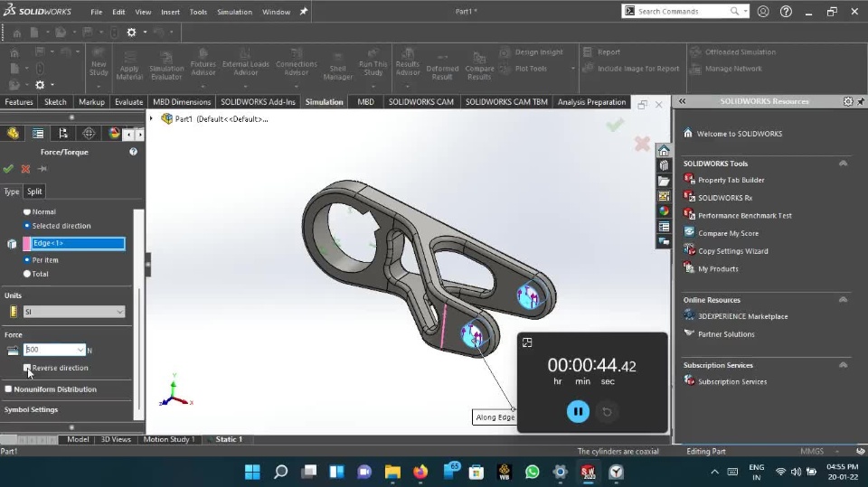The image size is (868, 487).
Task: Open WhatsApp from the taskbar
Action: (x=532, y=472)
